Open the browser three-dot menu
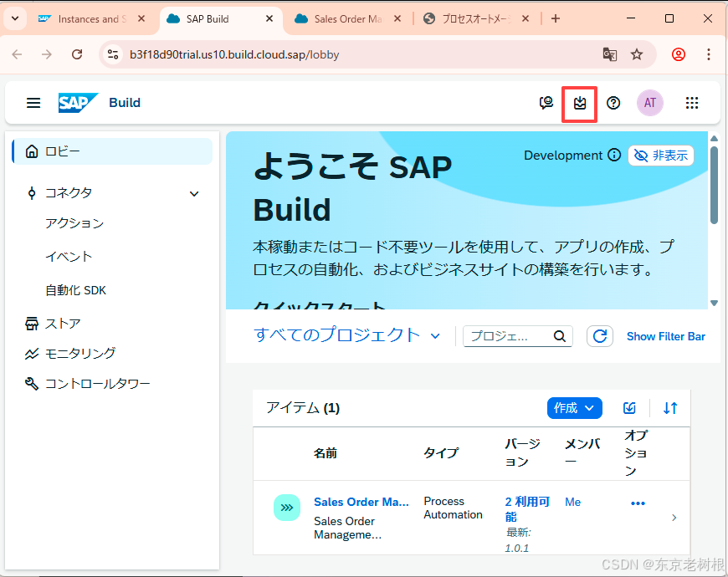The width and height of the screenshot is (728, 577). (x=709, y=54)
